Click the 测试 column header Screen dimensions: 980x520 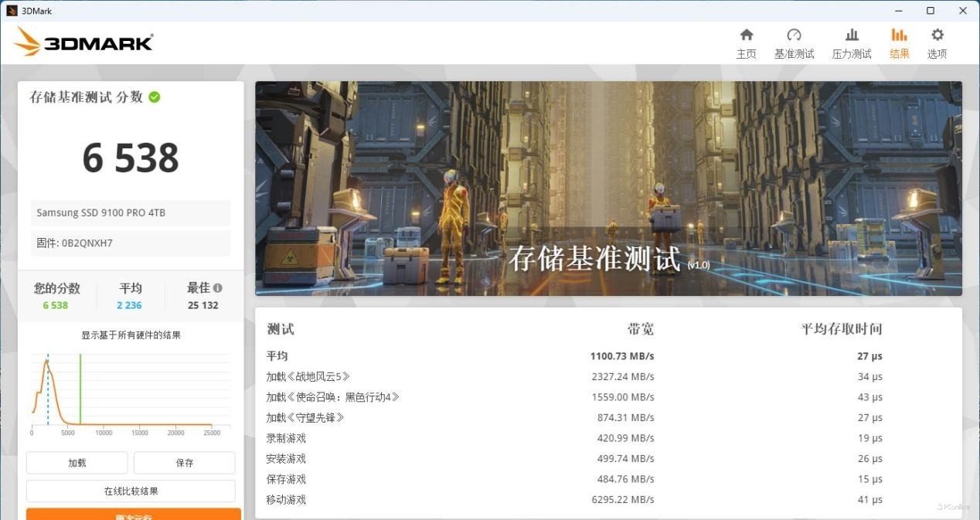click(281, 329)
